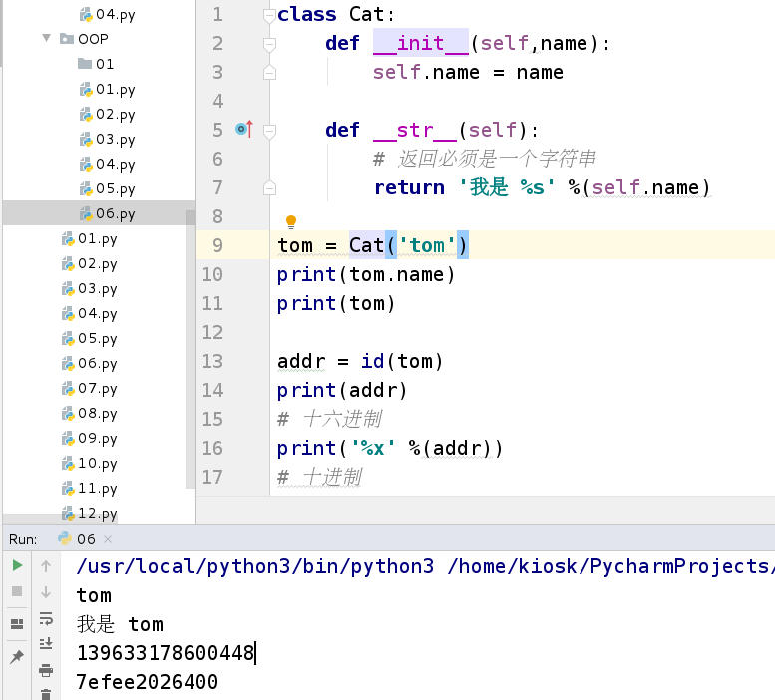Click the __init__ method name on line 2
This screenshot has width=775, height=700.
pos(421,44)
